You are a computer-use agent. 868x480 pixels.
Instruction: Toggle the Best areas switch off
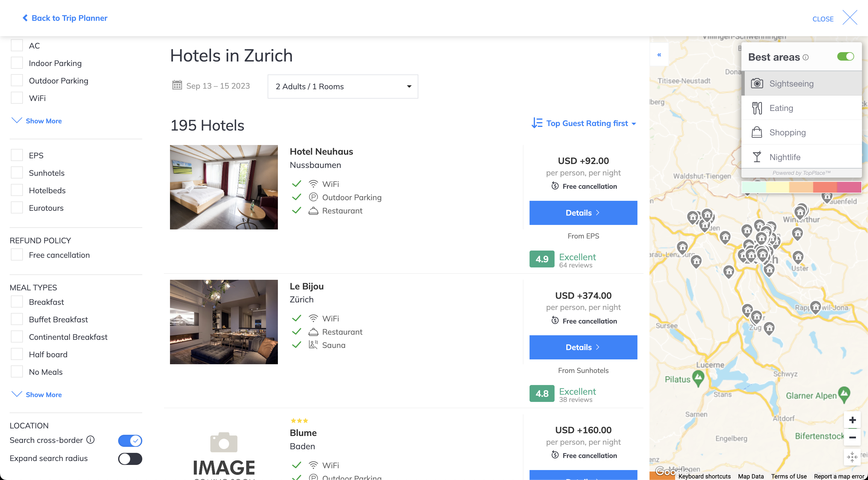point(845,56)
